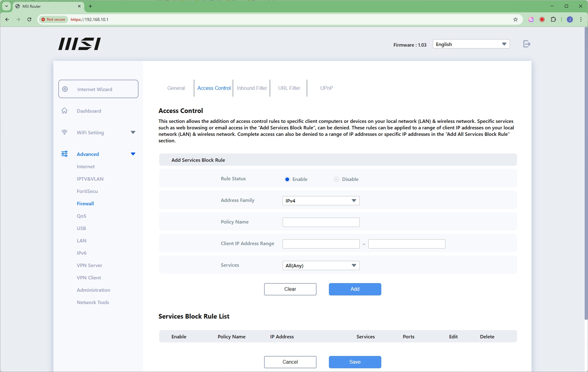Viewport: 588px width, 372px height.
Task: Select the Access Control tab
Action: pos(214,88)
